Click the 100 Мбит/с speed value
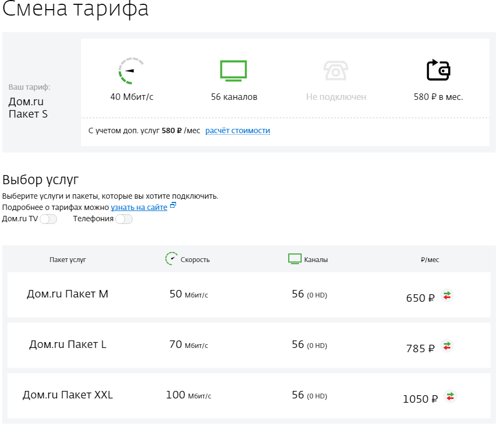504x443 pixels. coord(189,395)
